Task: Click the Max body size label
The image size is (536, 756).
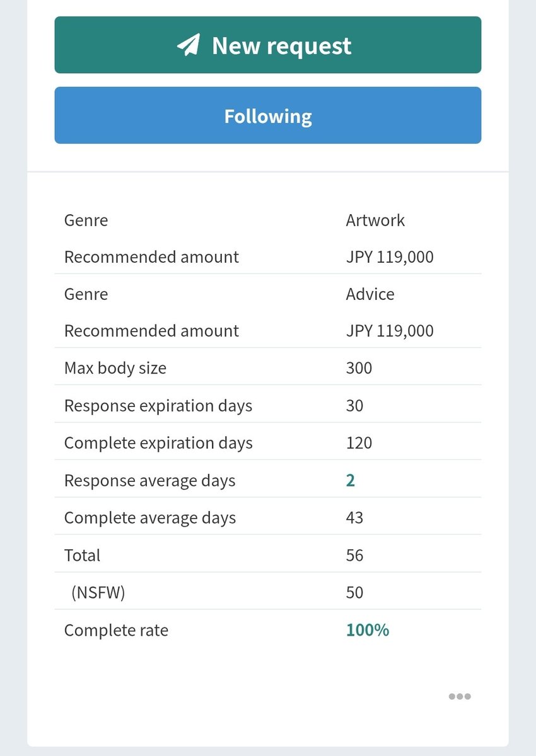Action: 115,369
